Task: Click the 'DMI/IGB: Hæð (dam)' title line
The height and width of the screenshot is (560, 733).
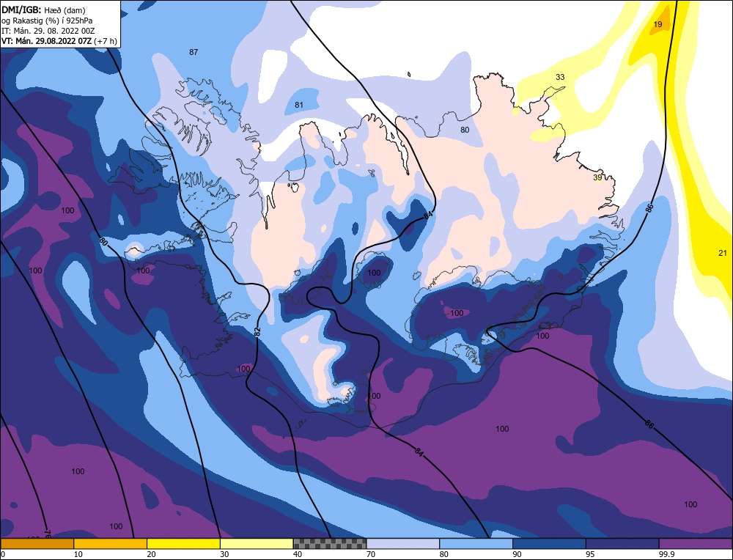Action: click(x=43, y=10)
